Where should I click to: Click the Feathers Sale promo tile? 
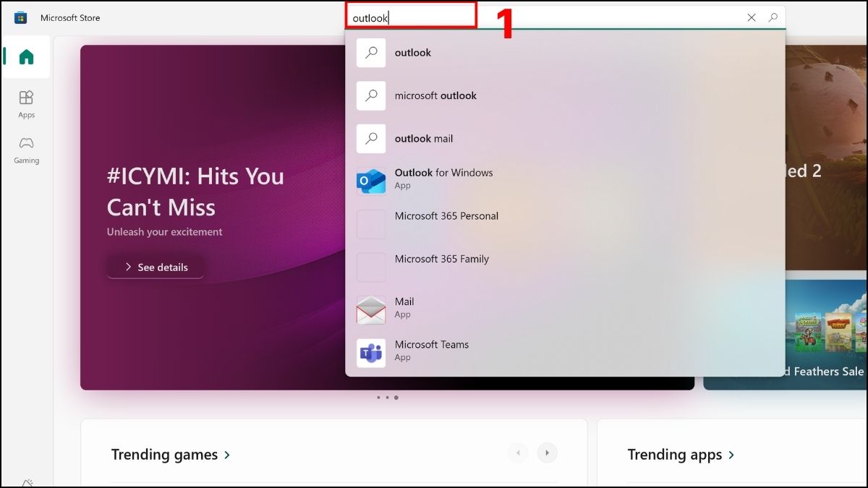point(785,335)
